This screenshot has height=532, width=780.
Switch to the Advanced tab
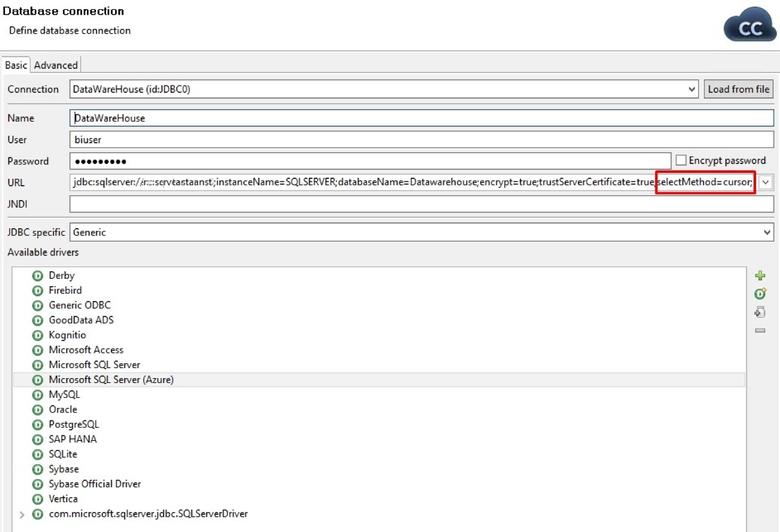[x=55, y=65]
